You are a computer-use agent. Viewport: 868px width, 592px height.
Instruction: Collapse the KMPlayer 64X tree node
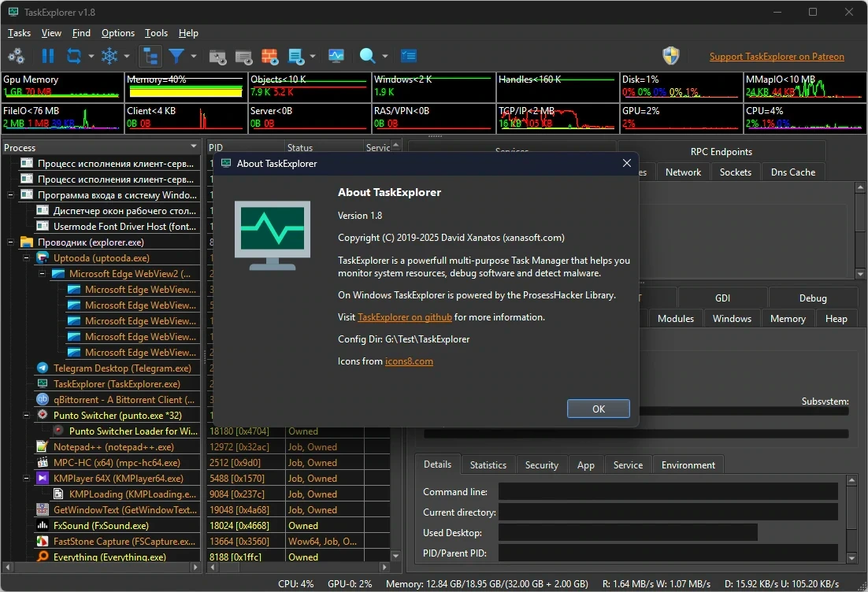pos(26,479)
